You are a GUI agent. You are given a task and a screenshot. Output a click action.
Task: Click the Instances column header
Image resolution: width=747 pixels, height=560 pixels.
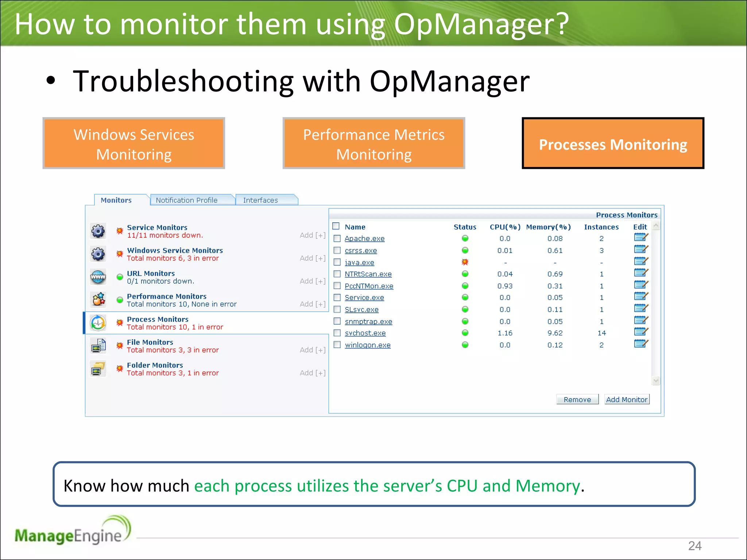coord(601,227)
